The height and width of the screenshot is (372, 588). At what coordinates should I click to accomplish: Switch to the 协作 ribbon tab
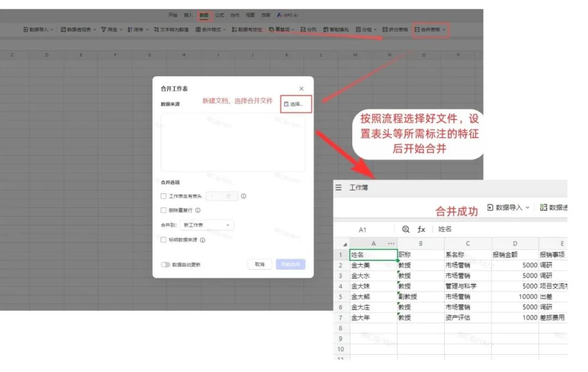(235, 15)
